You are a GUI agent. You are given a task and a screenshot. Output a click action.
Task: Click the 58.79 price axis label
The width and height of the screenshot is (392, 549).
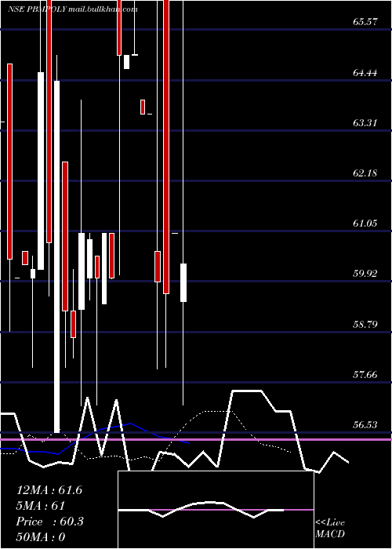click(x=365, y=324)
